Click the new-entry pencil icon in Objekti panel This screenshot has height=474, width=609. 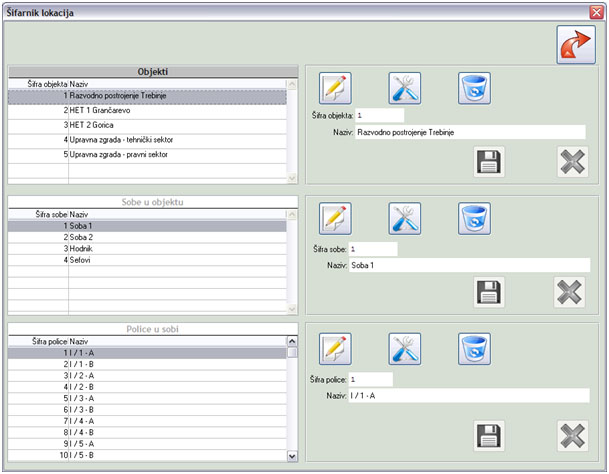click(x=336, y=88)
